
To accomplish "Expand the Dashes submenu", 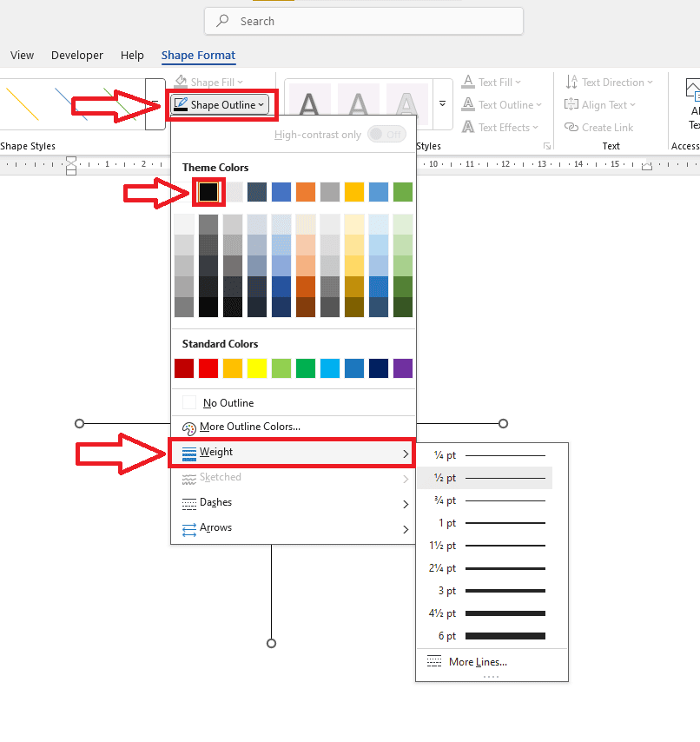I will (215, 502).
